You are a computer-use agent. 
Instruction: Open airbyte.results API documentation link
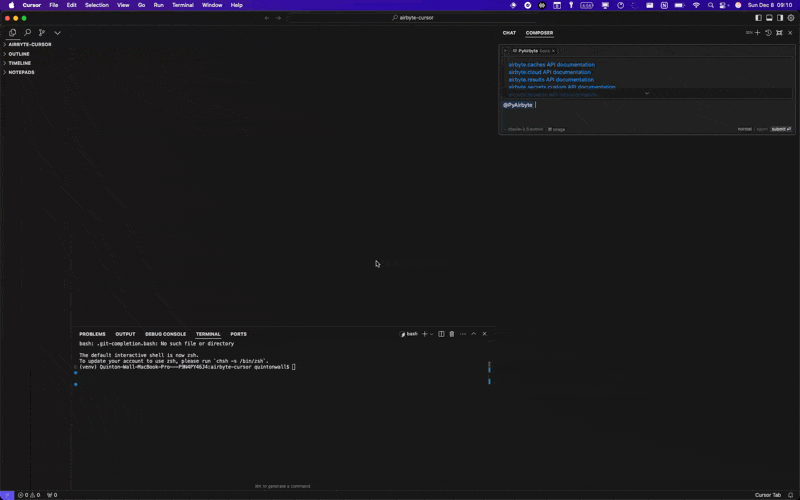point(551,80)
